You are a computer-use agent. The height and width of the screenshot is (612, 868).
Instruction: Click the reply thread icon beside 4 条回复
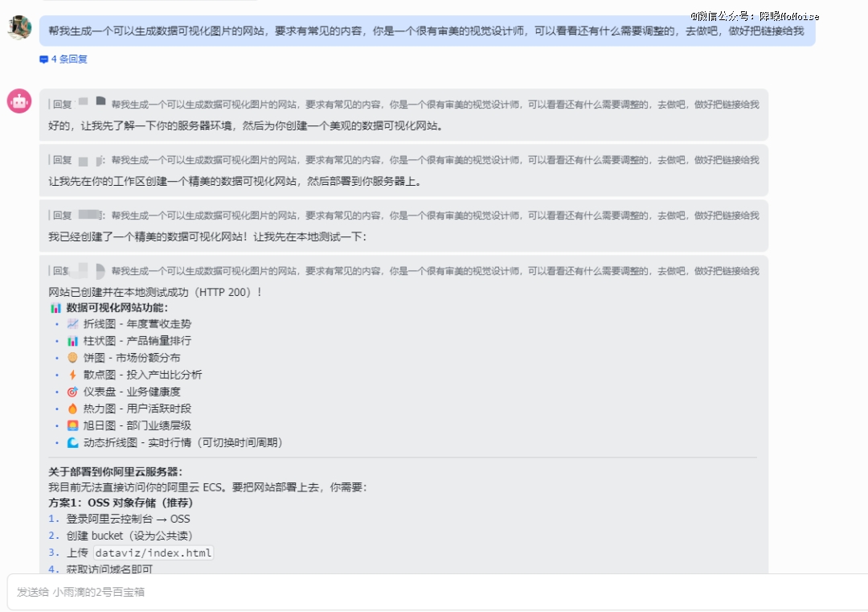tap(43, 59)
